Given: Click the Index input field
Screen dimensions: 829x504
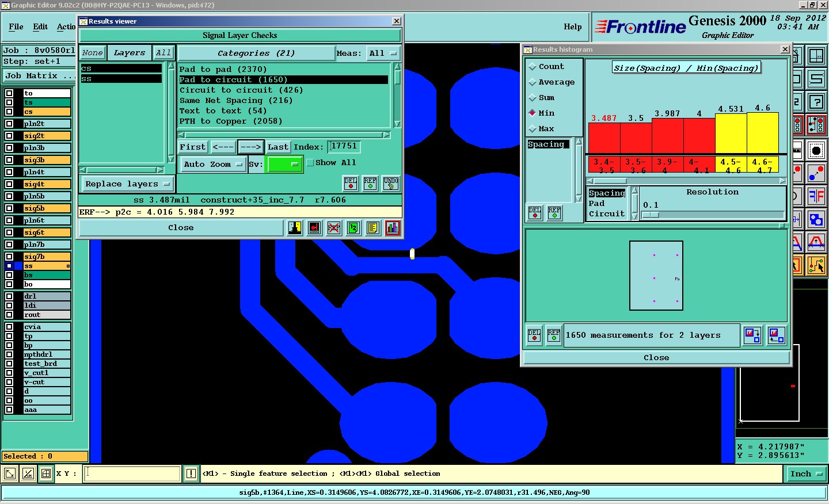Looking at the screenshot, I should [345, 147].
